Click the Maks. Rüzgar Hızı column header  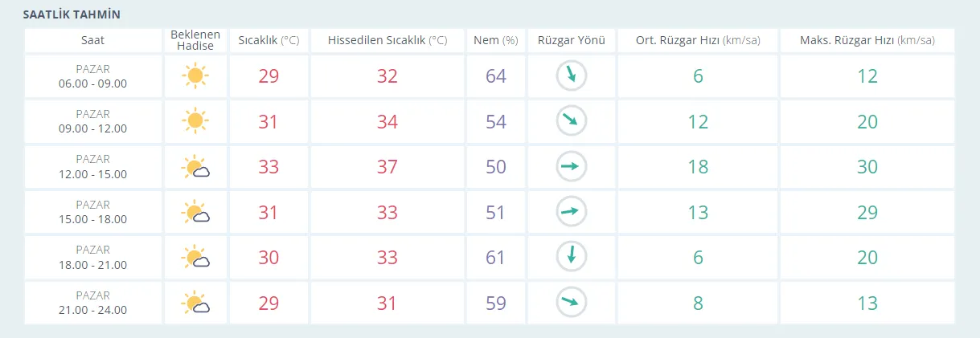tap(867, 40)
